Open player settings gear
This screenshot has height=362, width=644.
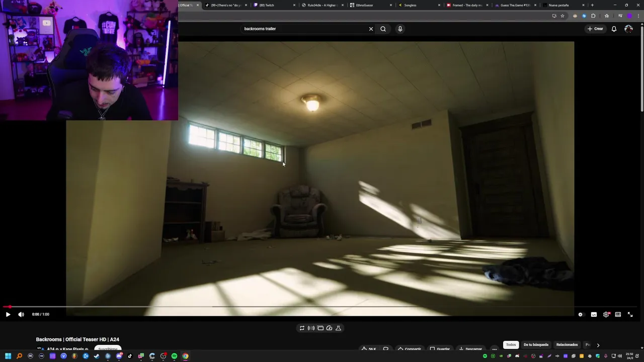606,314
